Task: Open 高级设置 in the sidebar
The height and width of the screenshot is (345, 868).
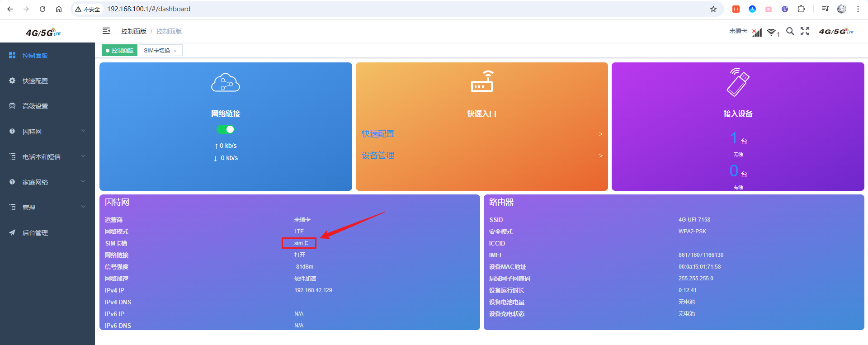Action: [x=35, y=106]
